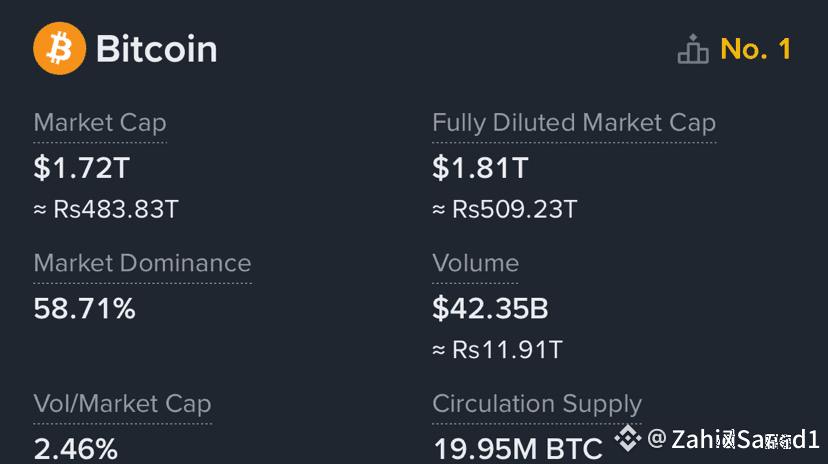Click the No. 1 rank label
Image resolution: width=828 pixels, height=464 pixels.
tap(756, 49)
